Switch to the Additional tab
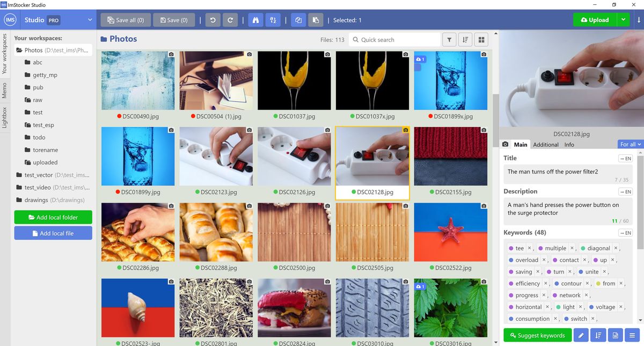The image size is (644, 346). click(545, 145)
